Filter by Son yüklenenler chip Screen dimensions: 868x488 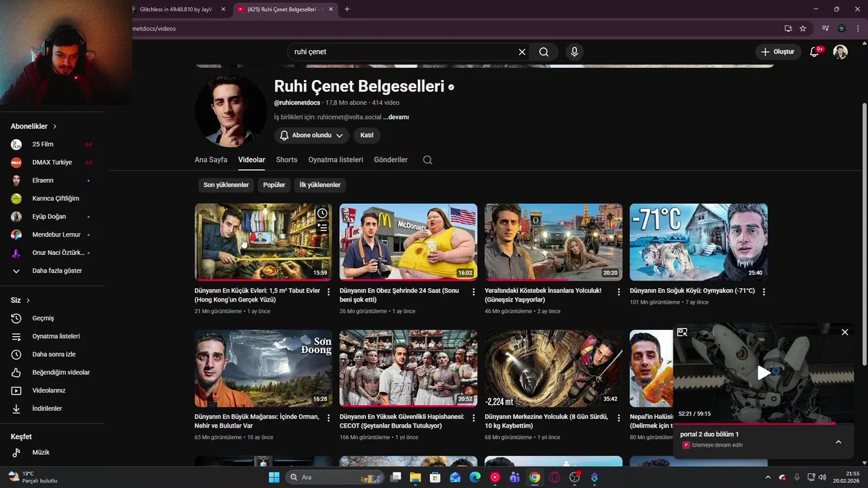click(226, 185)
